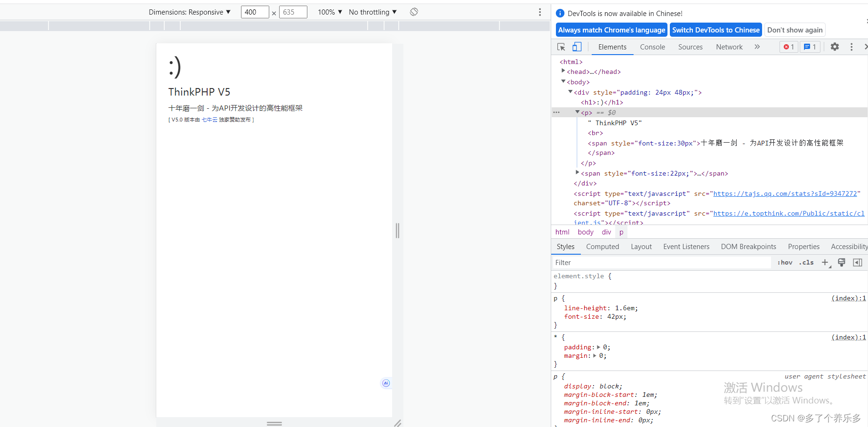This screenshot has width=868, height=427.
Task: Toggle element classes with .cls
Action: 806,263
